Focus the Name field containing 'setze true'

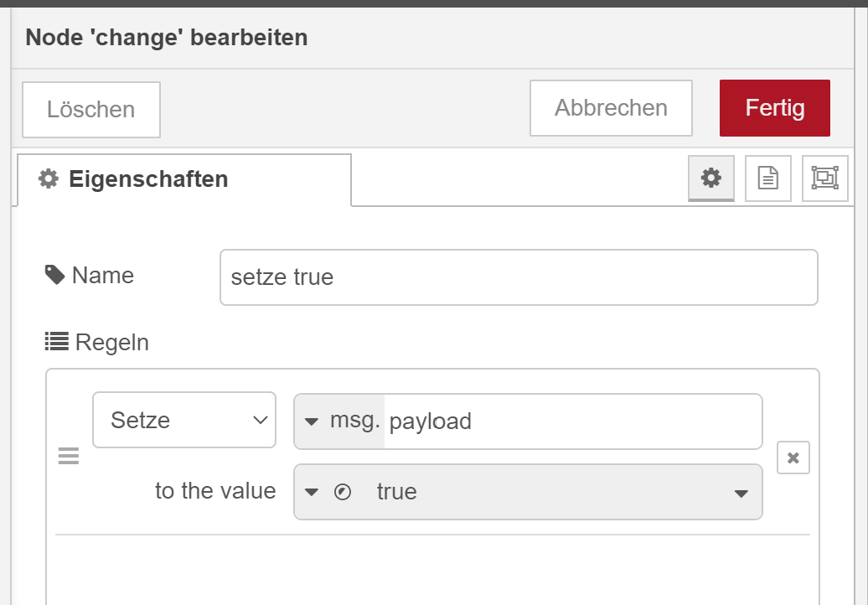(518, 277)
